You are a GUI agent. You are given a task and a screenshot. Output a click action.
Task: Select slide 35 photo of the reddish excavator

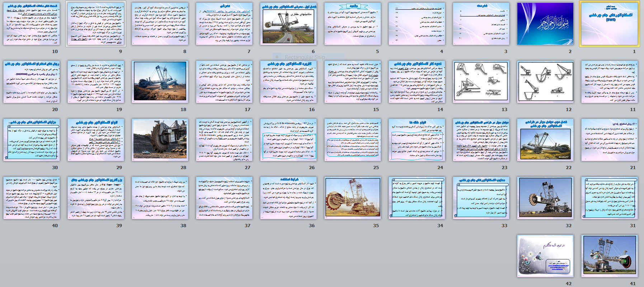point(353,198)
